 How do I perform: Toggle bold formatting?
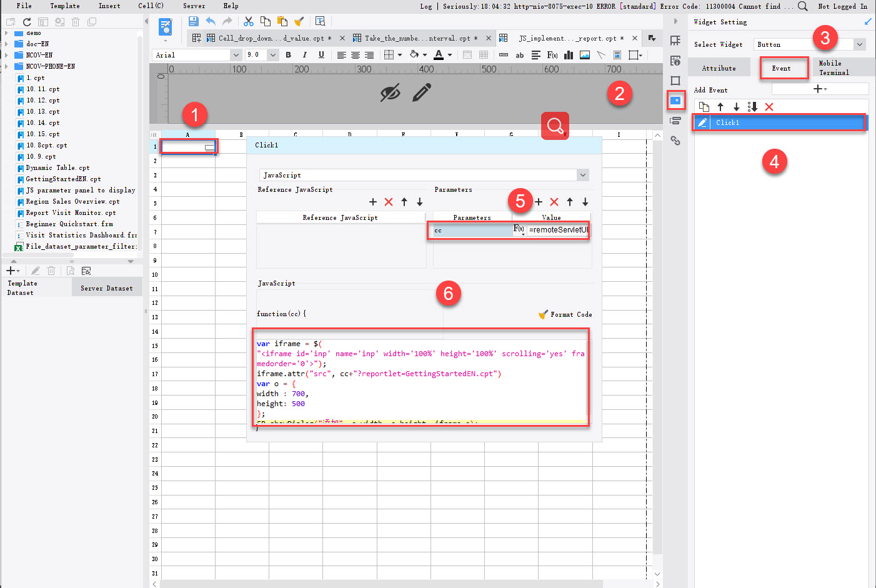pos(288,55)
